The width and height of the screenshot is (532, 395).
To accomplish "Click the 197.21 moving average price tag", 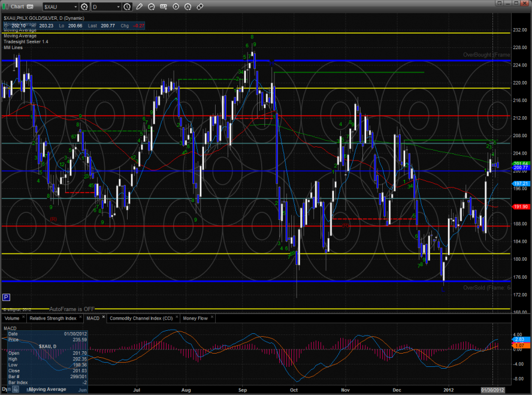I will pos(521,183).
